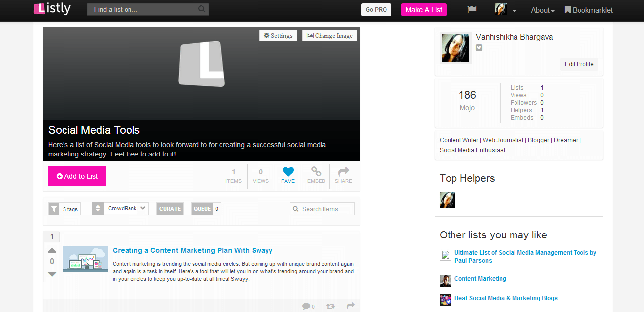The width and height of the screenshot is (644, 312).
Task: Upvote the Swayy item
Action: [x=52, y=250]
